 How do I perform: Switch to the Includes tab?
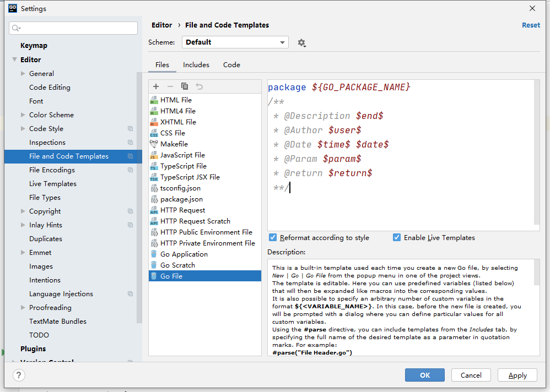196,65
